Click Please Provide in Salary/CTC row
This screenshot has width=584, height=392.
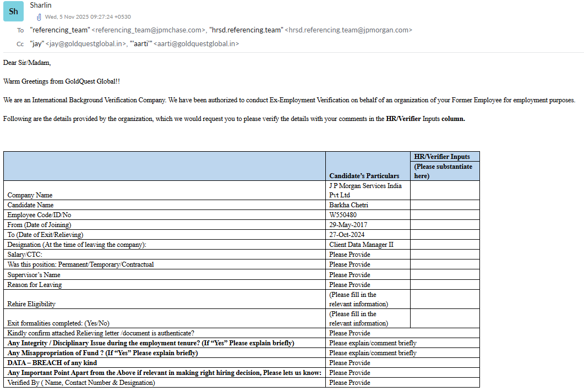click(x=350, y=255)
